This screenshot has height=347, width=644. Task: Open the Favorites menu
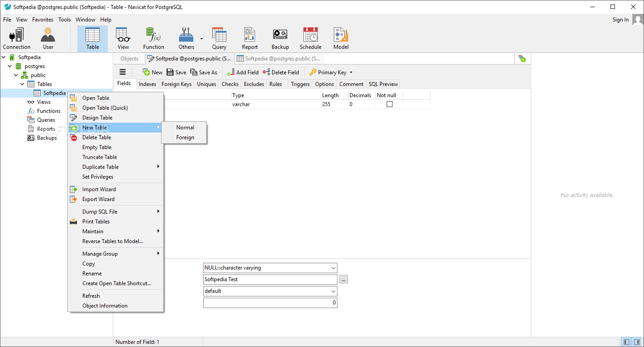tap(43, 20)
